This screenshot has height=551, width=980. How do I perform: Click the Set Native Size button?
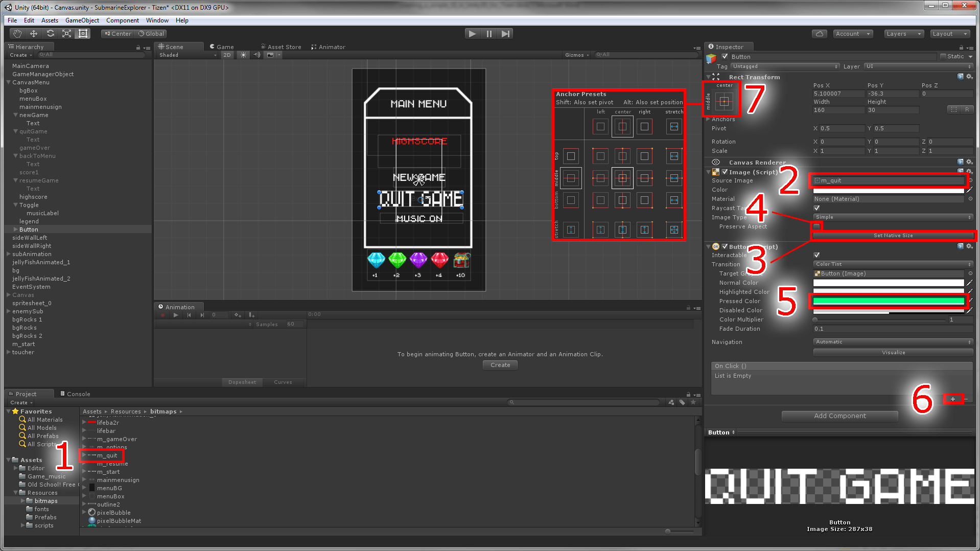point(893,236)
